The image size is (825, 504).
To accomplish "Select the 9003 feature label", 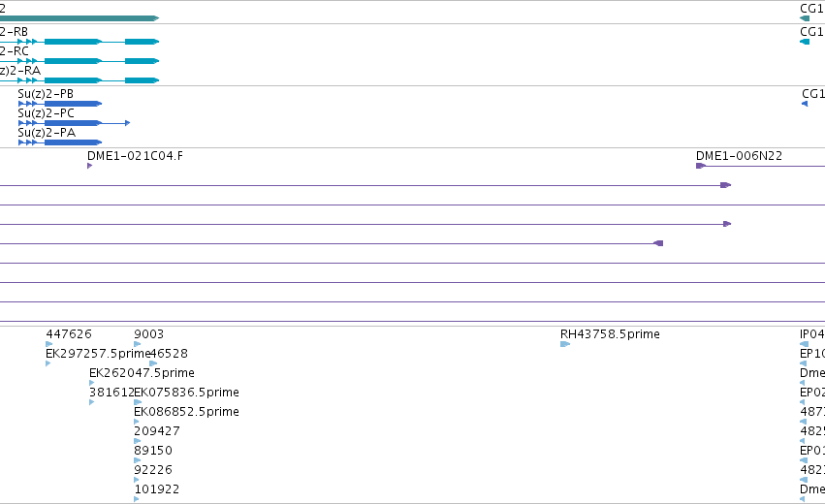I will coord(149,334).
